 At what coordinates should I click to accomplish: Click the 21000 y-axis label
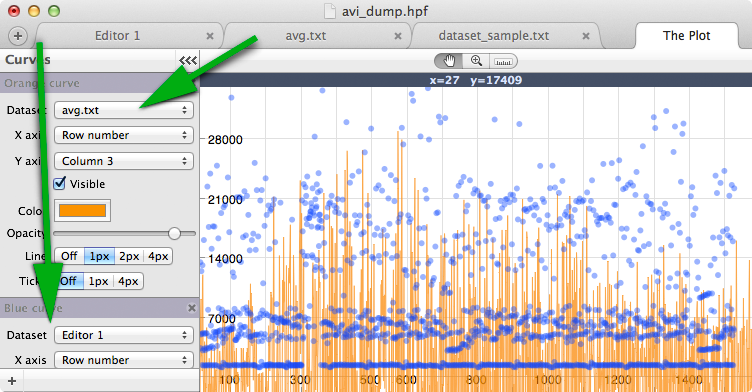tap(225, 200)
